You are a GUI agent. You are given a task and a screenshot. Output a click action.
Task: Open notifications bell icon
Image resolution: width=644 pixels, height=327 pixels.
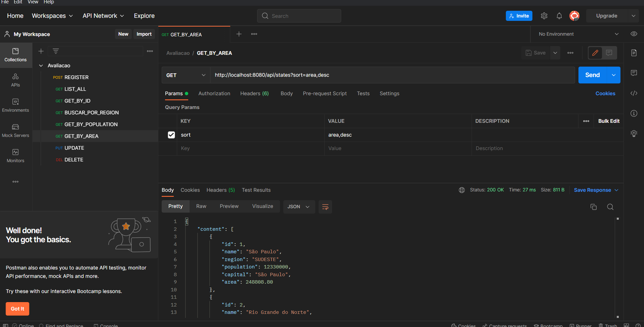(x=559, y=16)
